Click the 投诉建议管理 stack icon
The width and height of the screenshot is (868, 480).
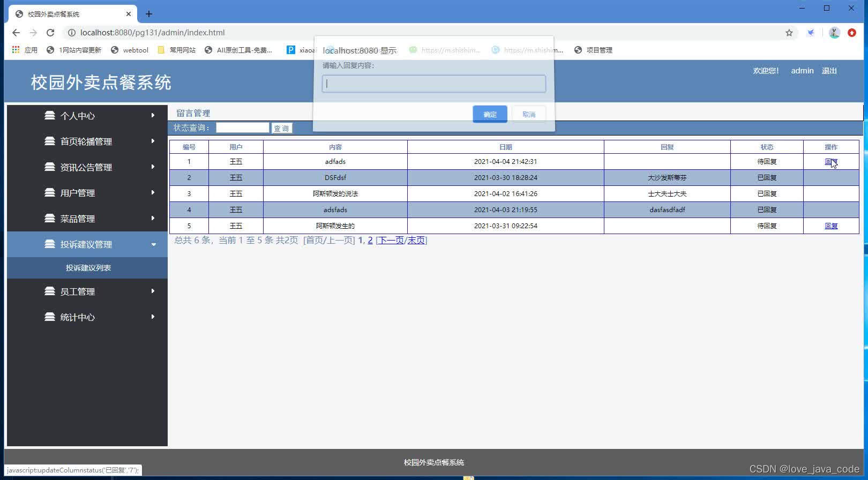[x=50, y=244]
